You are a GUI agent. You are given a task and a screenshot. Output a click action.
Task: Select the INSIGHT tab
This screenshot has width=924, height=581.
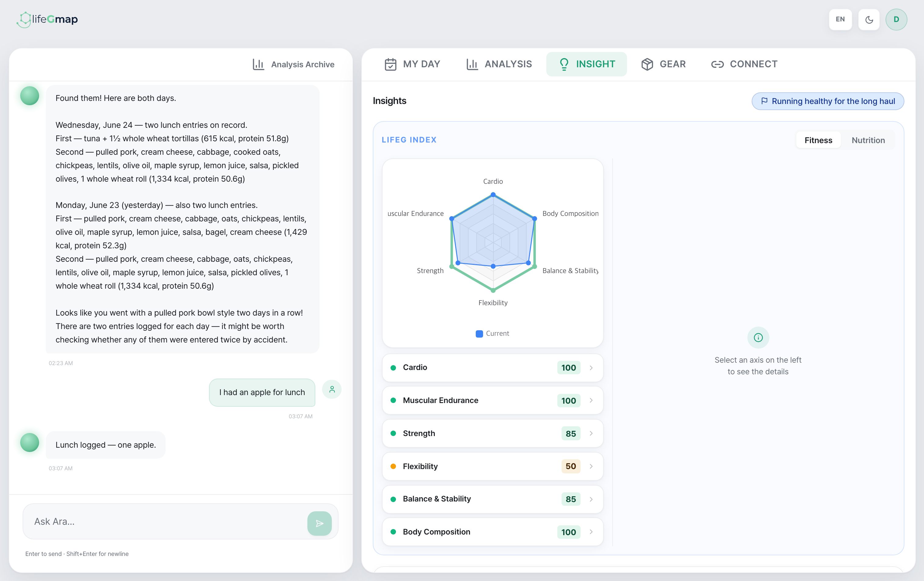(586, 64)
